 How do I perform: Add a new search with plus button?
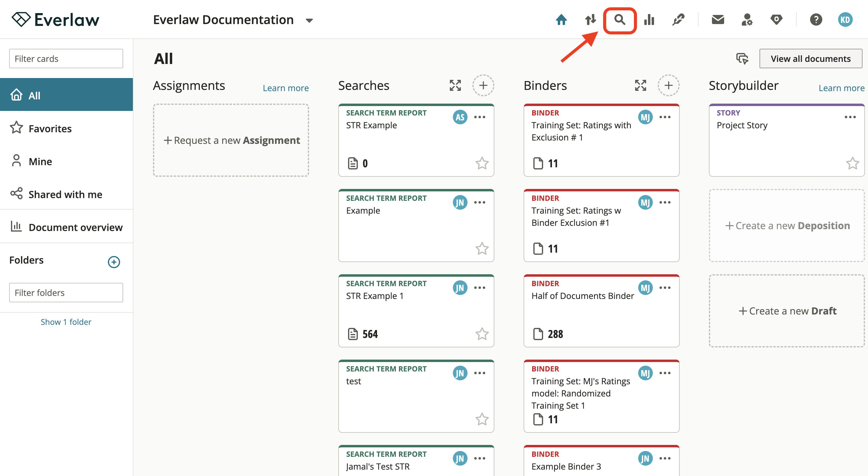[x=483, y=85]
